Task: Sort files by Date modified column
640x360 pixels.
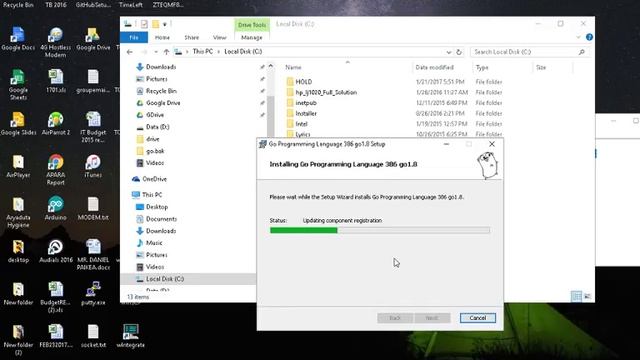Action: point(434,67)
